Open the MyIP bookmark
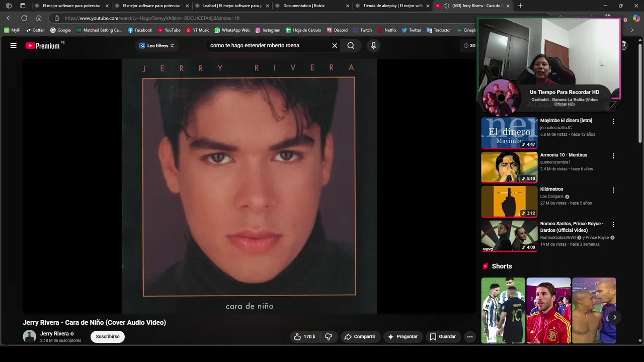The image size is (644, 362). pos(12,30)
